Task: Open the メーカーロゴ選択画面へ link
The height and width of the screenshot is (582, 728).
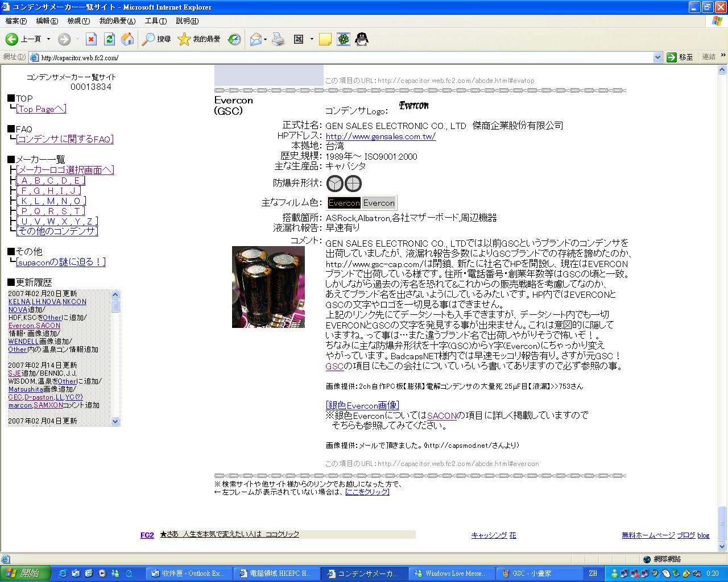Action: pos(65,170)
